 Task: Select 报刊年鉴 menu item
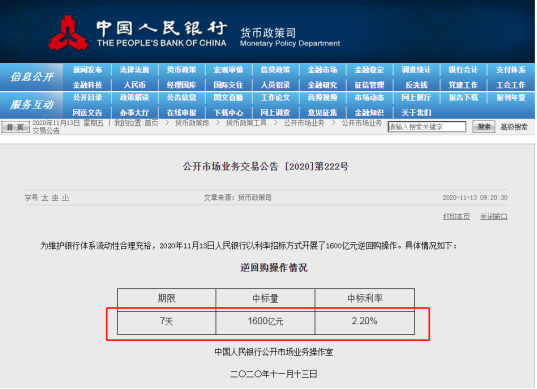[x=511, y=98]
